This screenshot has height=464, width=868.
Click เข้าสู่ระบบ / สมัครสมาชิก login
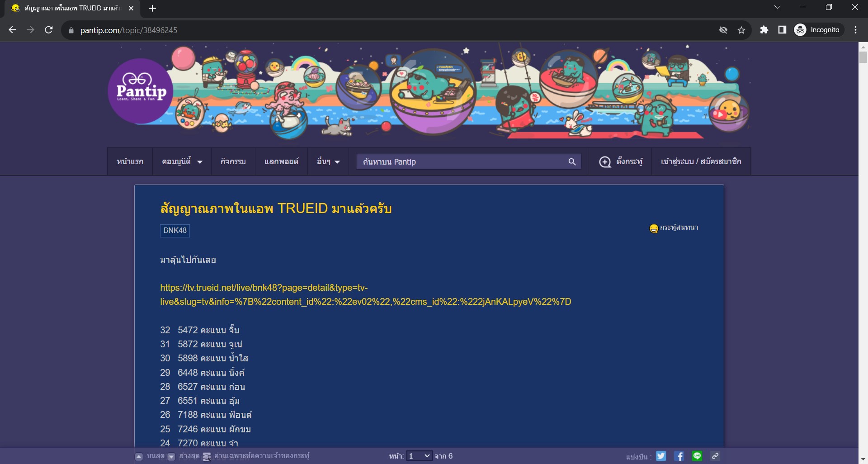pyautogui.click(x=701, y=161)
